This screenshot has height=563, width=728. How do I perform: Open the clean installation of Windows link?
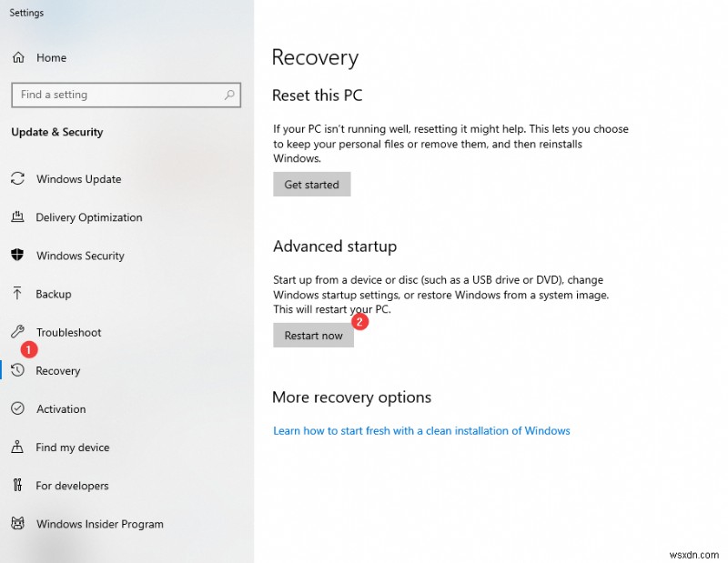[x=422, y=430]
